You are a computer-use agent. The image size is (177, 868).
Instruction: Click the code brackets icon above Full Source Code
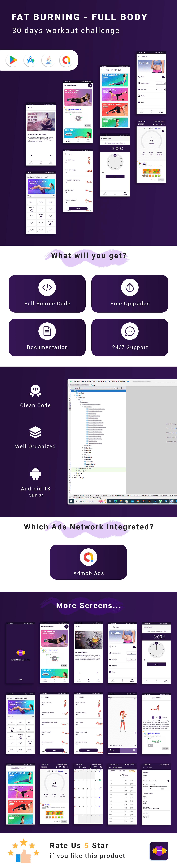47,287
